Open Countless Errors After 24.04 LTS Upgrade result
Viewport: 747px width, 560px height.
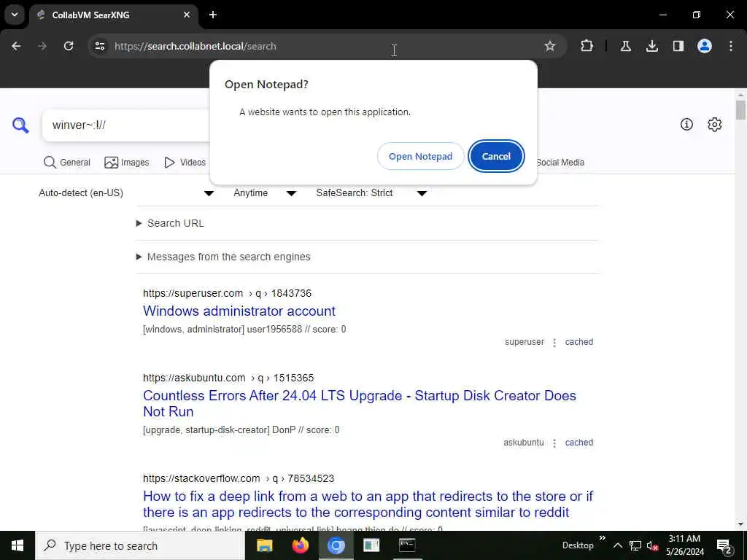coord(360,403)
